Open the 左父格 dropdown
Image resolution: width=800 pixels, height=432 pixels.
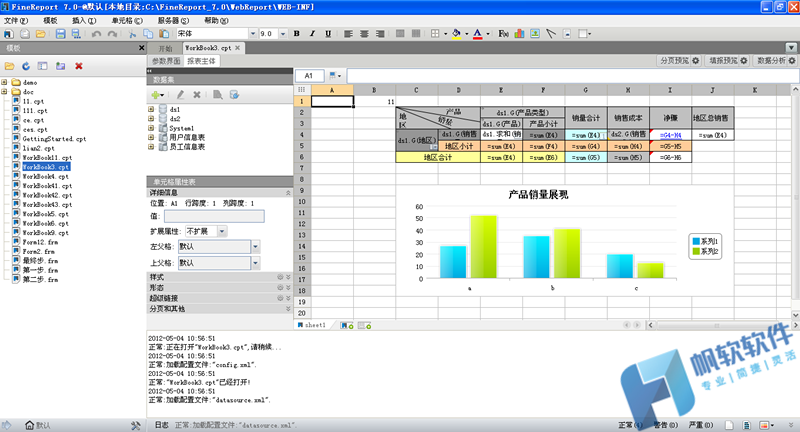pyautogui.click(x=256, y=247)
